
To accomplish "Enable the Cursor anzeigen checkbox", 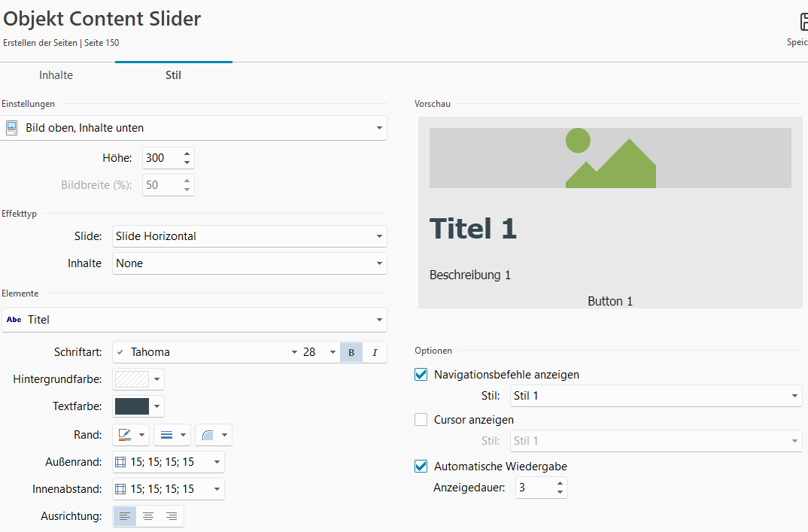I will coord(421,420).
